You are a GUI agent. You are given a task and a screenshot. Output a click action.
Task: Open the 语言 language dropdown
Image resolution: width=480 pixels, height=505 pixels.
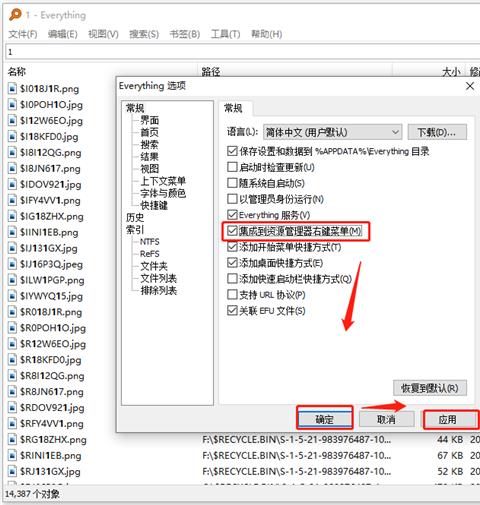332,132
